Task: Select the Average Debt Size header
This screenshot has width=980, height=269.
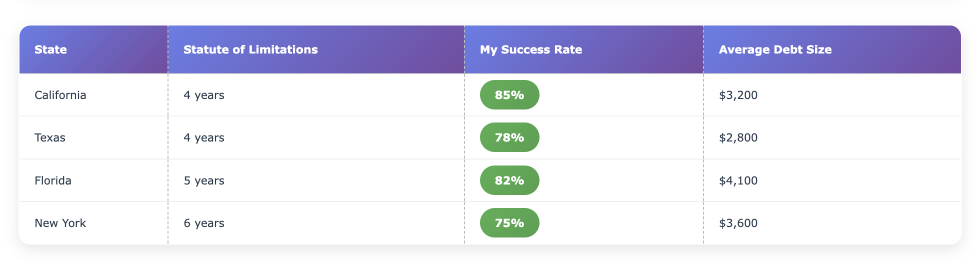Action: point(832,49)
